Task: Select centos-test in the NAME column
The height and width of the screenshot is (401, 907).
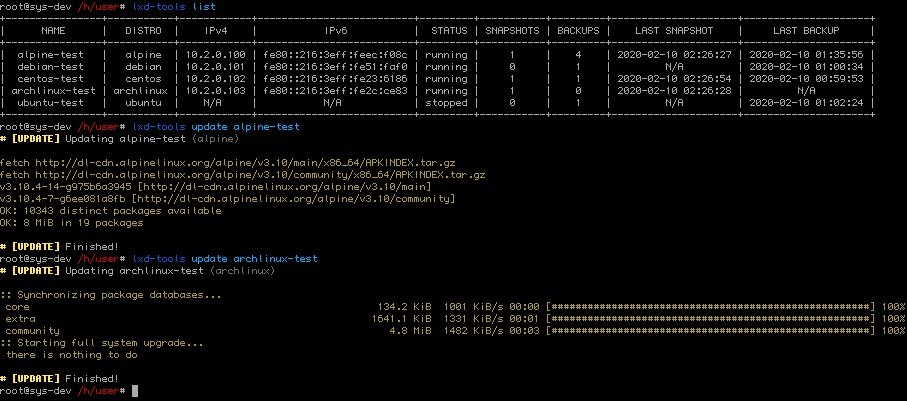Action: [x=50, y=79]
